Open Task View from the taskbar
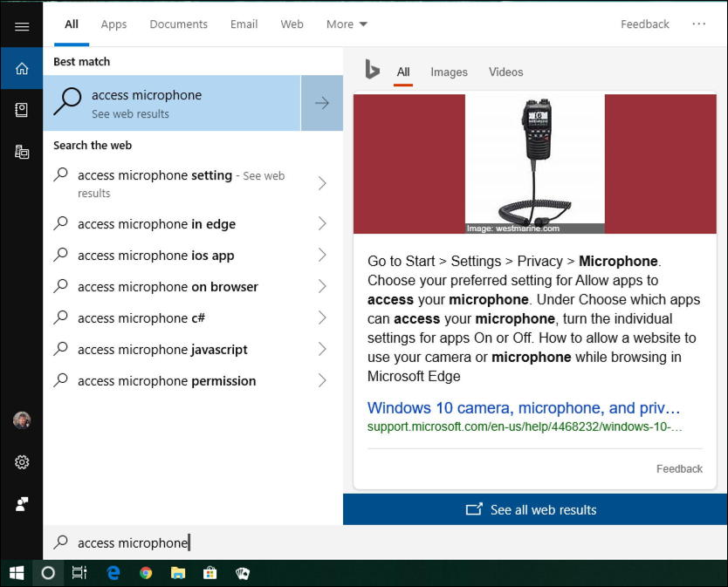The width and height of the screenshot is (728, 587). pyautogui.click(x=80, y=573)
